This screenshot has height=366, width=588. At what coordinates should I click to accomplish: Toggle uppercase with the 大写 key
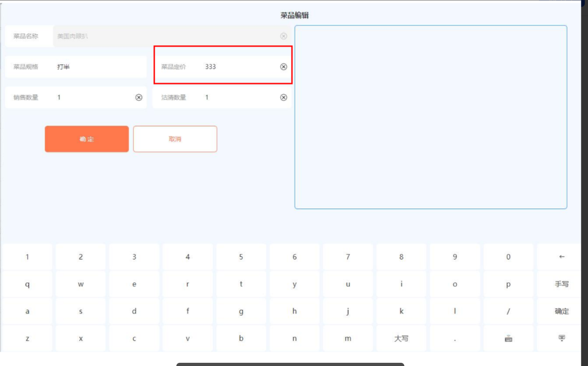[x=401, y=339]
